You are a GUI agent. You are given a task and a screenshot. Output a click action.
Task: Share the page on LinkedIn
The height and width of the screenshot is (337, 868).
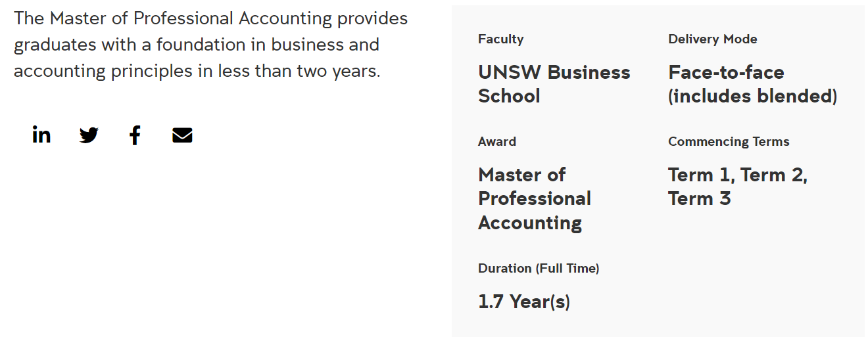pyautogui.click(x=41, y=135)
